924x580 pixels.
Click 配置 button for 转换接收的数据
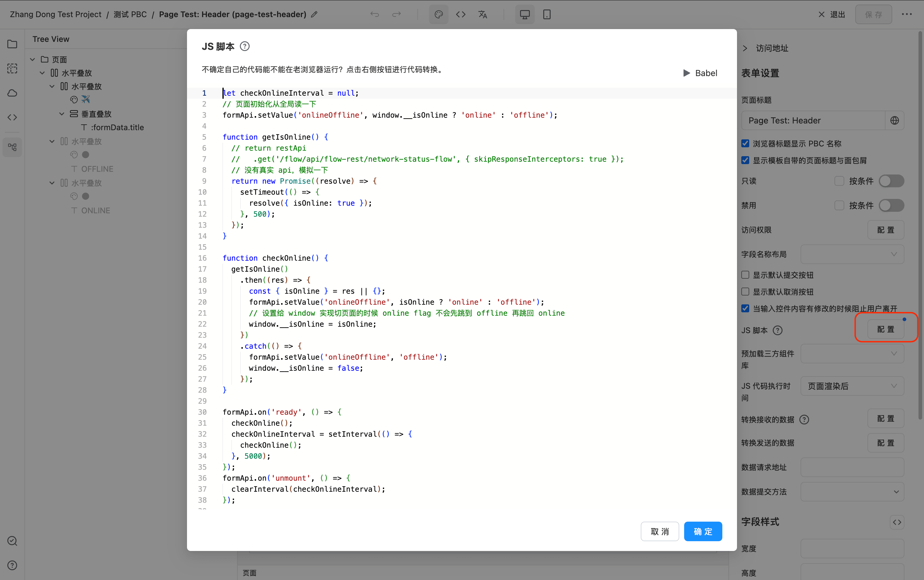pyautogui.click(x=886, y=419)
